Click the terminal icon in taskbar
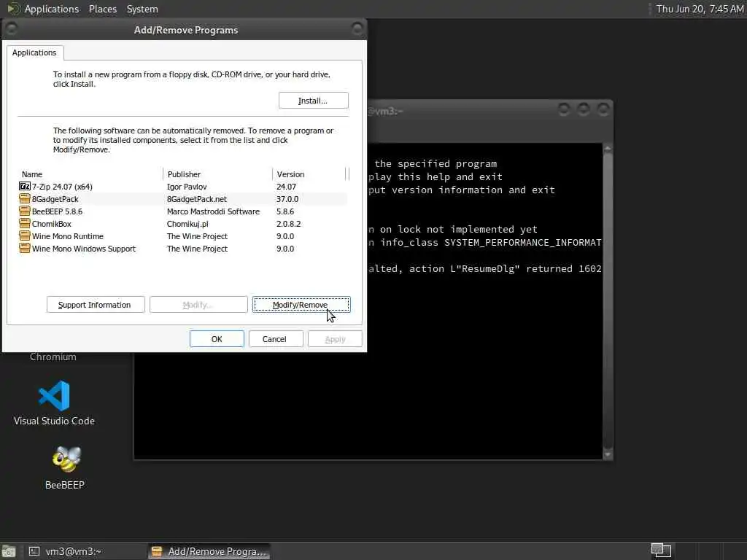The image size is (747, 560). 34,551
